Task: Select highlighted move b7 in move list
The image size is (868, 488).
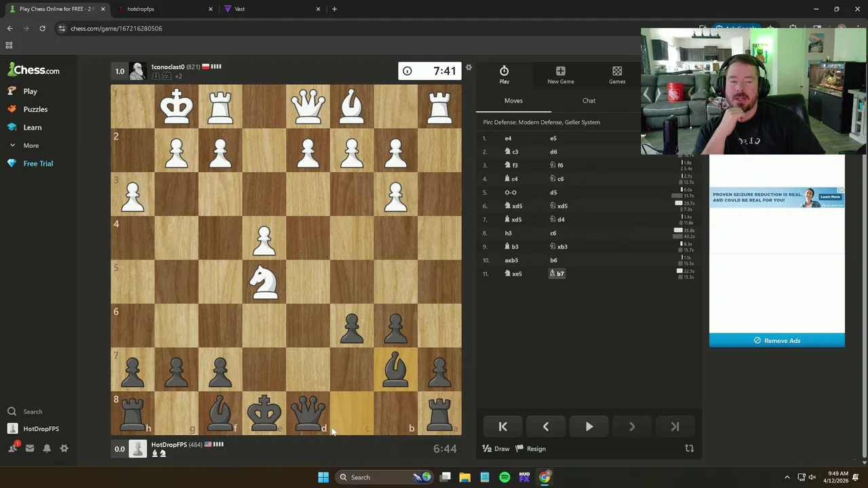Action: coord(557,274)
